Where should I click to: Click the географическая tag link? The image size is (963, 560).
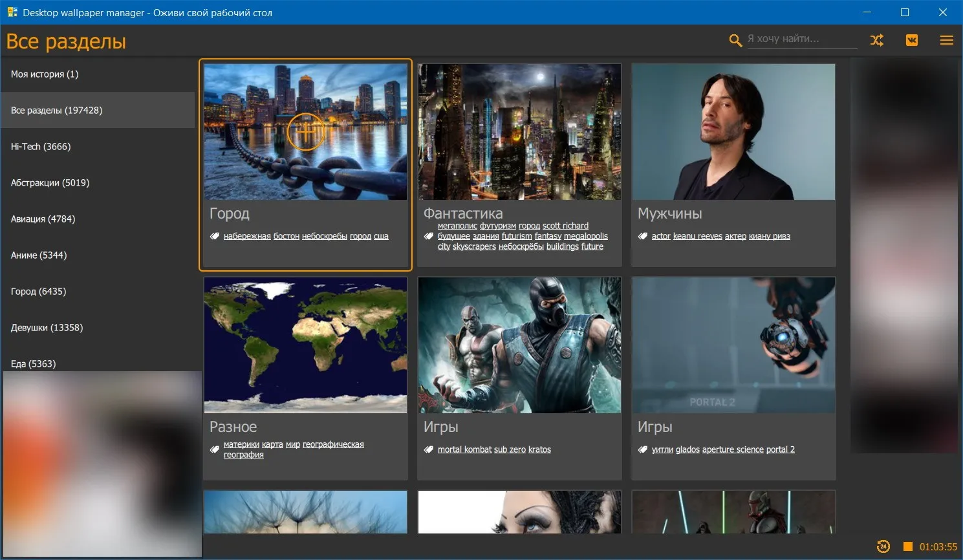333,444
